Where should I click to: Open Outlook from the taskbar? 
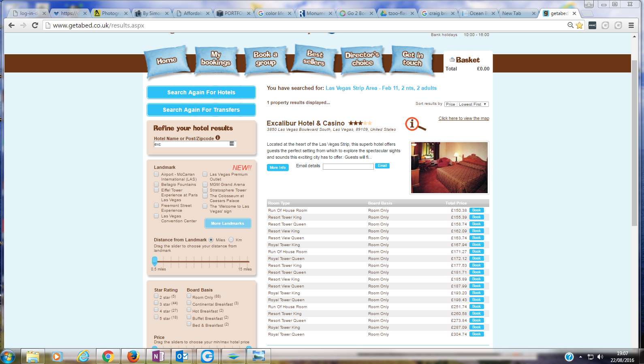(182, 356)
